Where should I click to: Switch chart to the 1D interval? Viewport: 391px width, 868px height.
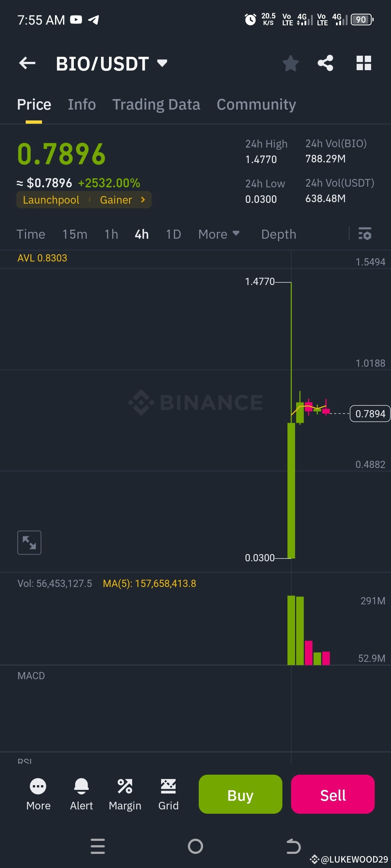click(173, 234)
